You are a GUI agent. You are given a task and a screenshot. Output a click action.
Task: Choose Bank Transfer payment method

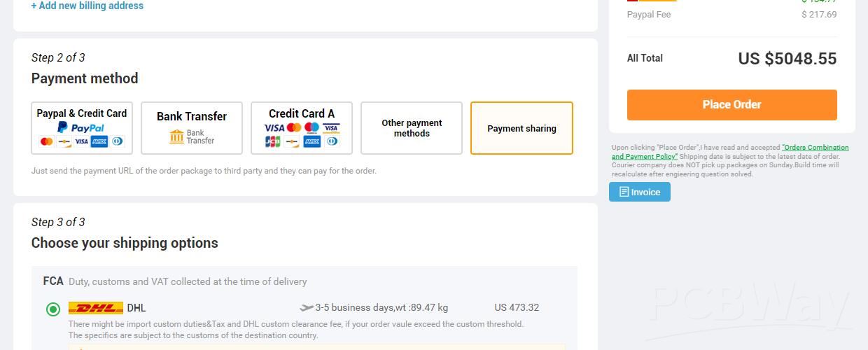pos(192,128)
